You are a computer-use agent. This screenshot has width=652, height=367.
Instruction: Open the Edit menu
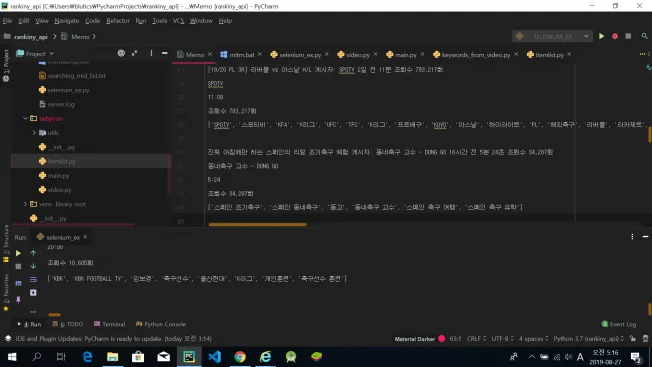(x=24, y=21)
